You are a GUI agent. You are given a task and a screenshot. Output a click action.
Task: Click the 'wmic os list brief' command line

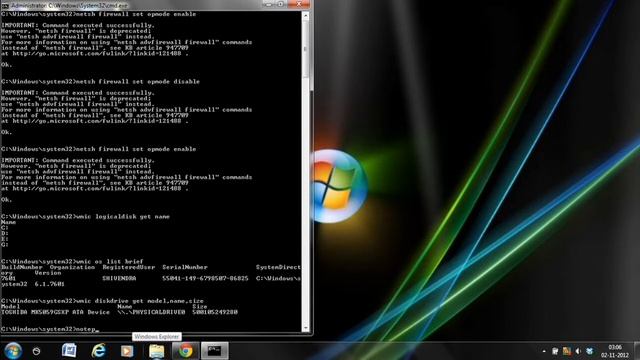tap(72, 261)
